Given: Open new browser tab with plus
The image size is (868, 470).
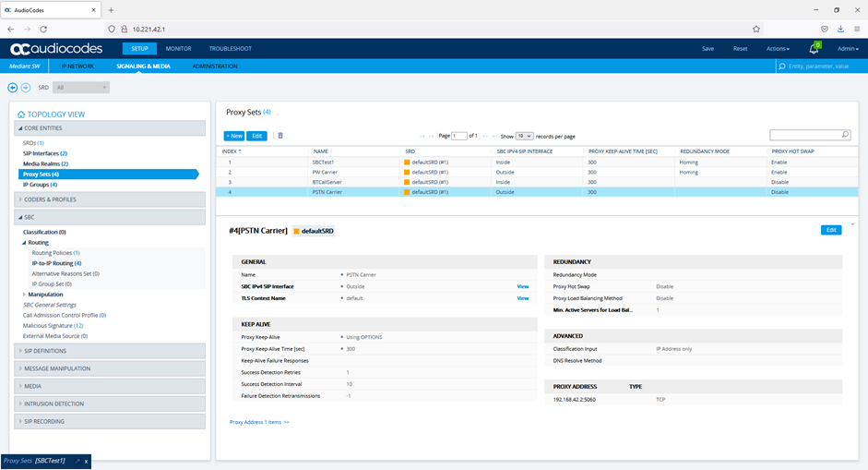Looking at the screenshot, I should 111,10.
